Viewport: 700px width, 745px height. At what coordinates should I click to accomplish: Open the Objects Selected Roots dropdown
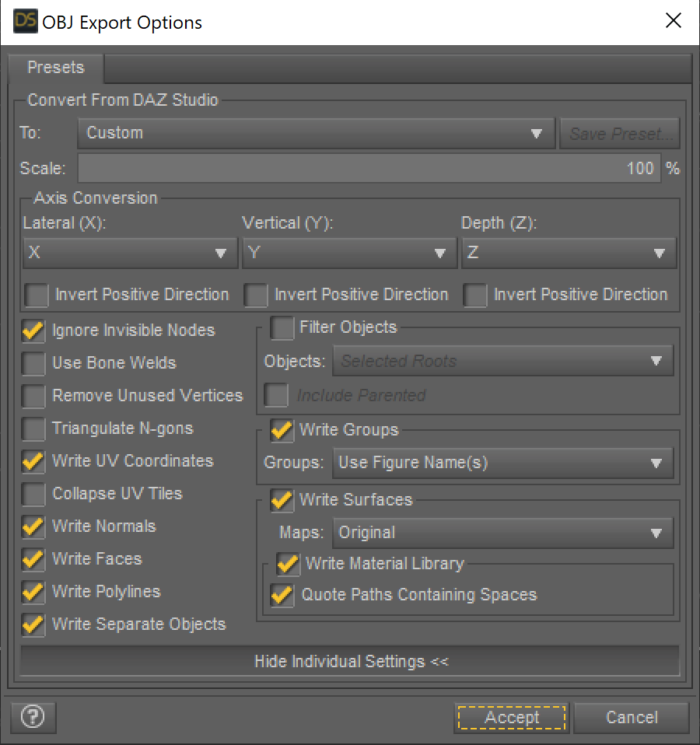click(x=502, y=361)
